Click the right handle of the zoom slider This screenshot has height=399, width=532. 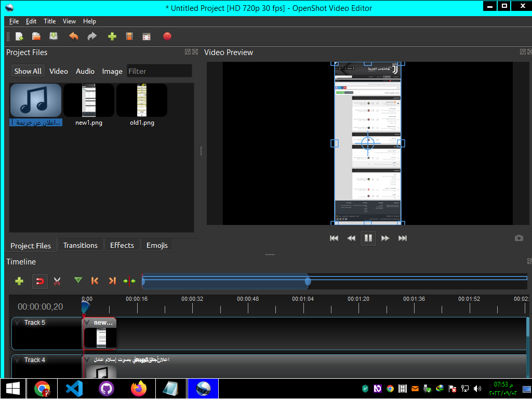308,281
